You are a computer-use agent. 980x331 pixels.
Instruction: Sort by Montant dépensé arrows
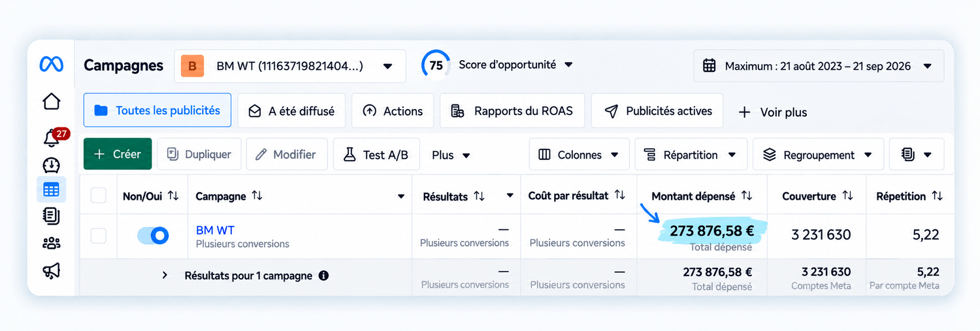[x=746, y=196]
